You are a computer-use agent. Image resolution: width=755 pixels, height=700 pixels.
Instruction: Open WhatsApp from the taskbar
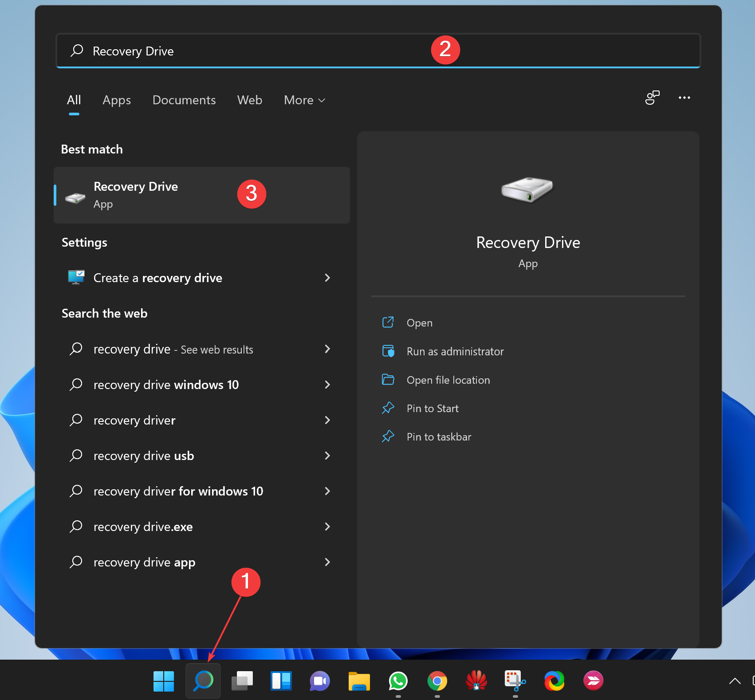coord(398,681)
